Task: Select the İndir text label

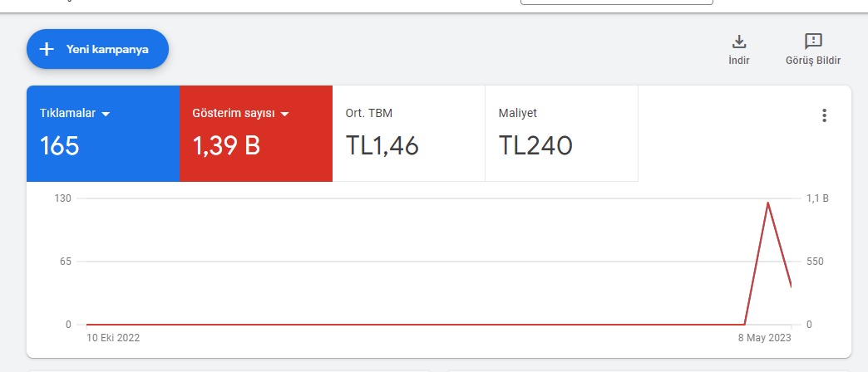Action: pos(739,61)
